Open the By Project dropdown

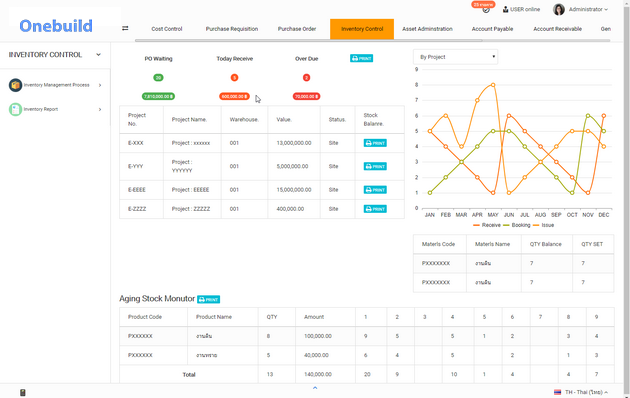[455, 57]
